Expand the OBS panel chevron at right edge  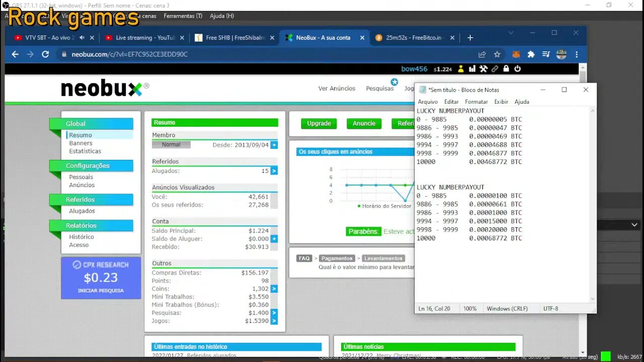click(634, 225)
